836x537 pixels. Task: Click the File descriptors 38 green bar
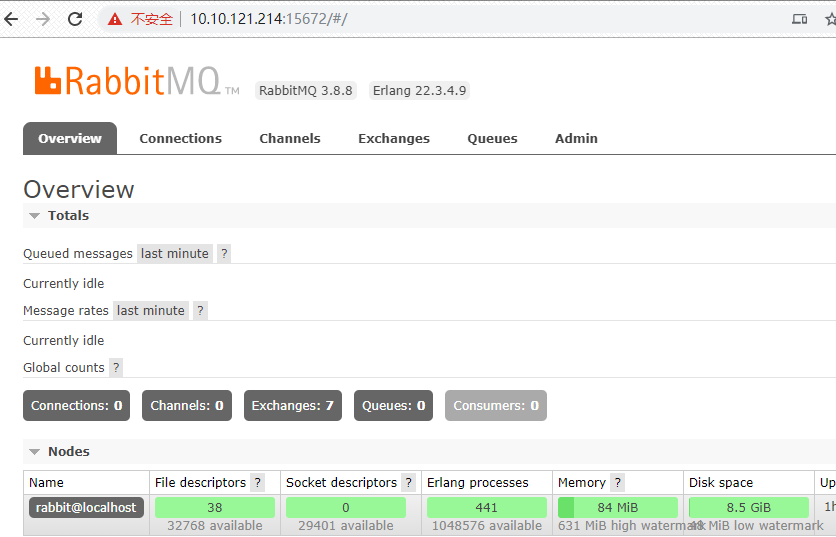215,508
